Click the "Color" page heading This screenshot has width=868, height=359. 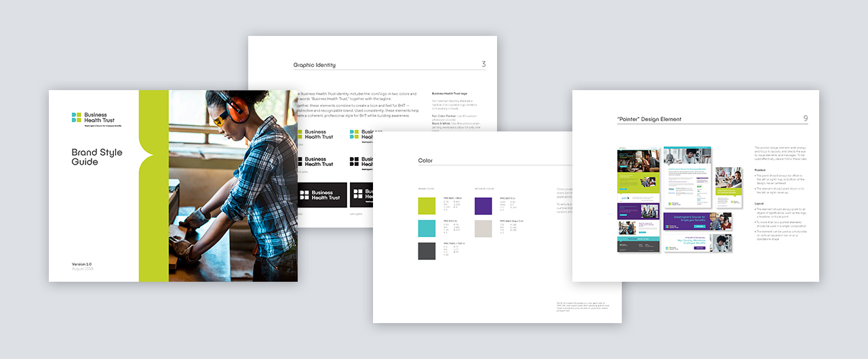click(425, 161)
